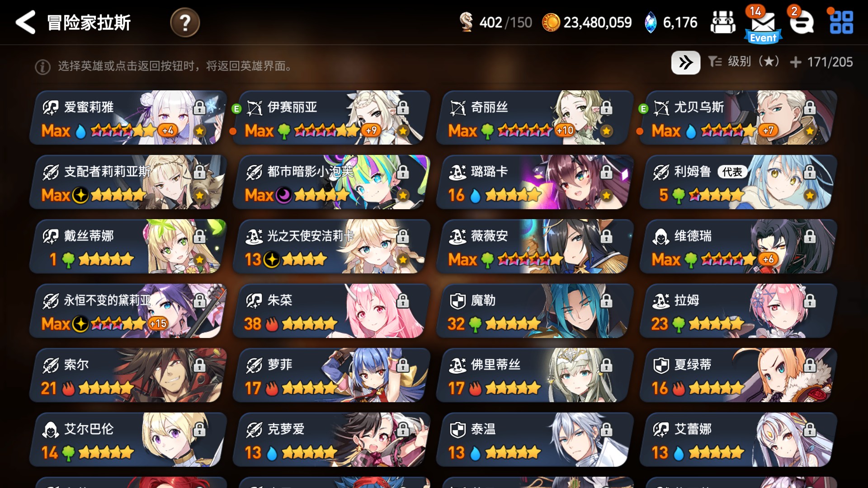Click the back arrow icon
Viewport: 868px width, 488px height.
click(25, 22)
